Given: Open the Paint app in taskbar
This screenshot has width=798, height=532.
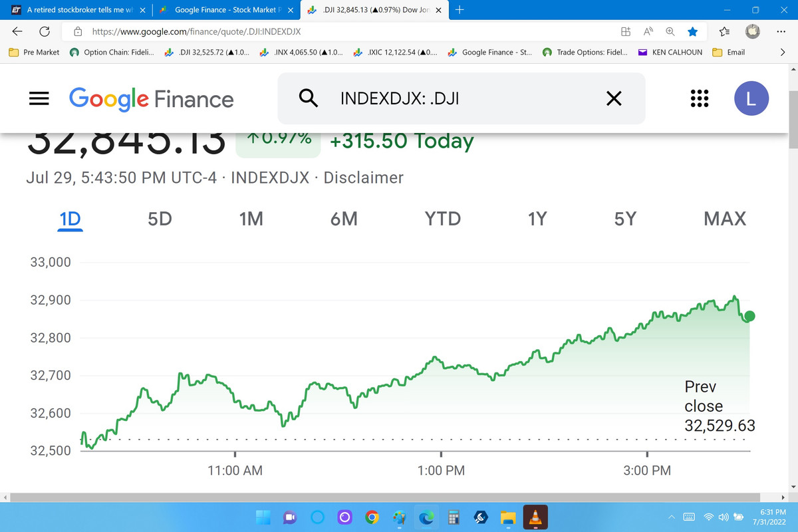Looking at the screenshot, I should pos(399,517).
